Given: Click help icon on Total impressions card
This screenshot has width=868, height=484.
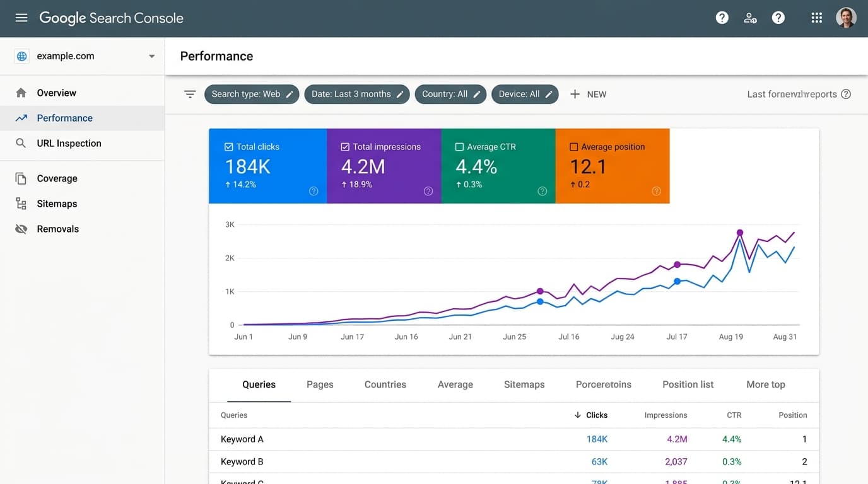Looking at the screenshot, I should point(428,191).
